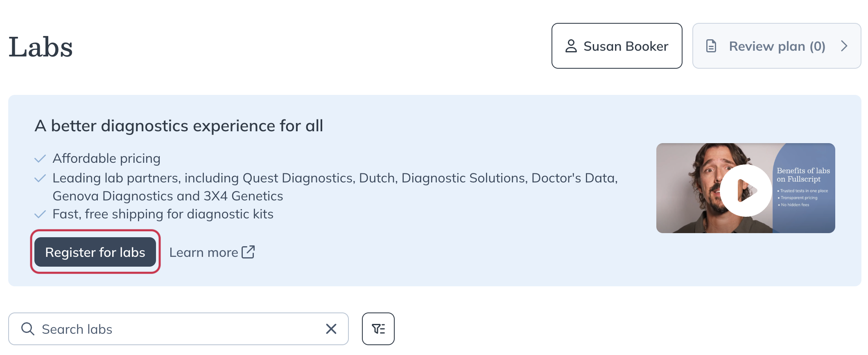The height and width of the screenshot is (355, 868).
Task: Click the checkmark beside Fast, free shipping
Action: pyautogui.click(x=40, y=214)
